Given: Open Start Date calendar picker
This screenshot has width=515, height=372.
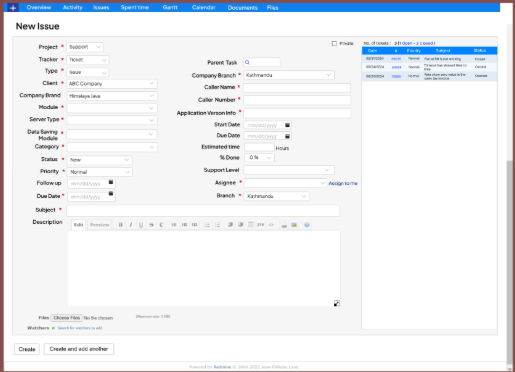Looking at the screenshot, I should [x=287, y=125].
